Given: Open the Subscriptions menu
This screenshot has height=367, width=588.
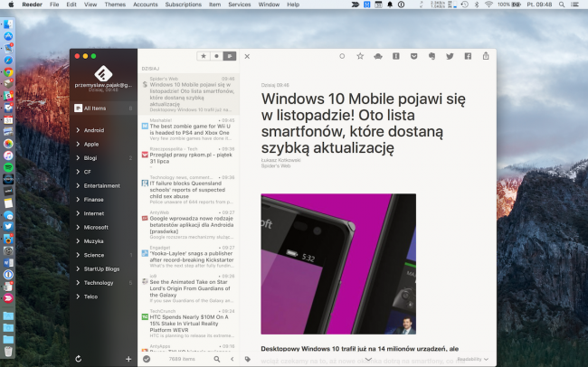Looking at the screenshot, I should (x=184, y=5).
